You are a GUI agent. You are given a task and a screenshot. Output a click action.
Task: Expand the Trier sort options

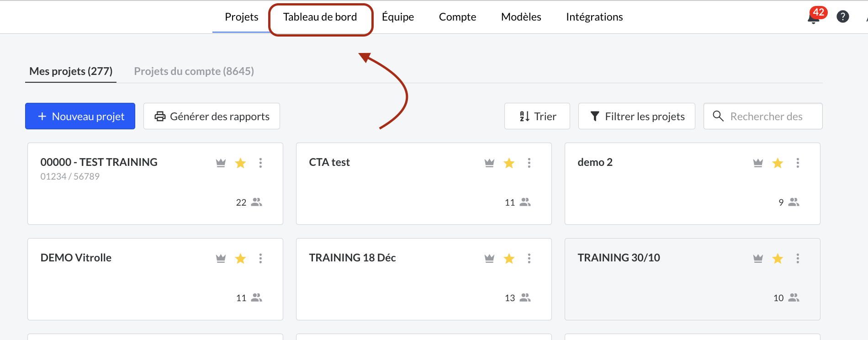pyautogui.click(x=537, y=116)
